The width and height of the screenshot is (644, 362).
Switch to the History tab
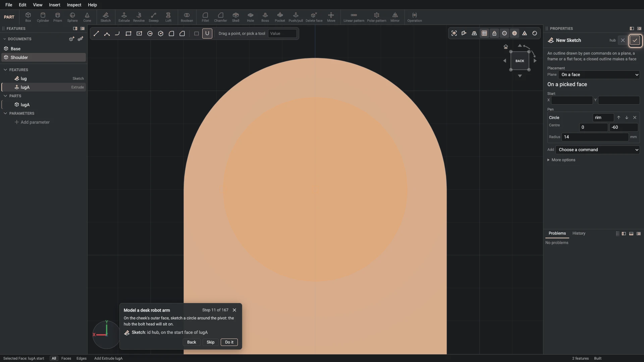pos(579,233)
